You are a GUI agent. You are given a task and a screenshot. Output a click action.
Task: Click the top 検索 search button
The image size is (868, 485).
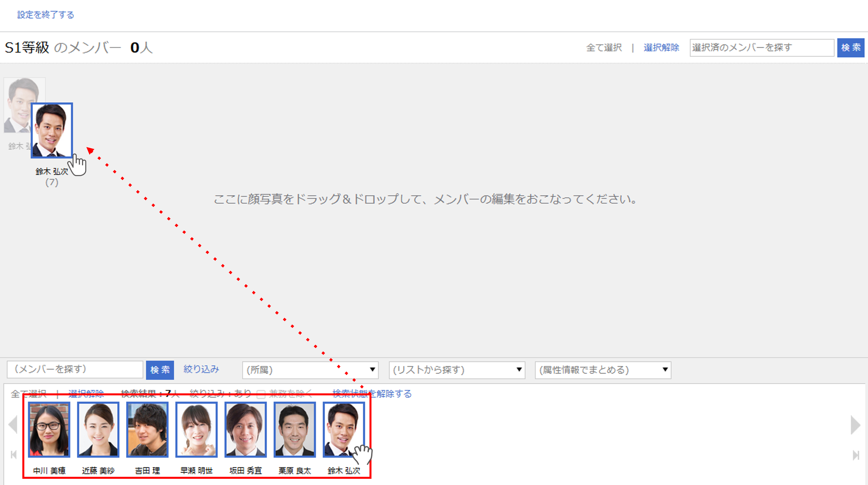click(x=850, y=47)
